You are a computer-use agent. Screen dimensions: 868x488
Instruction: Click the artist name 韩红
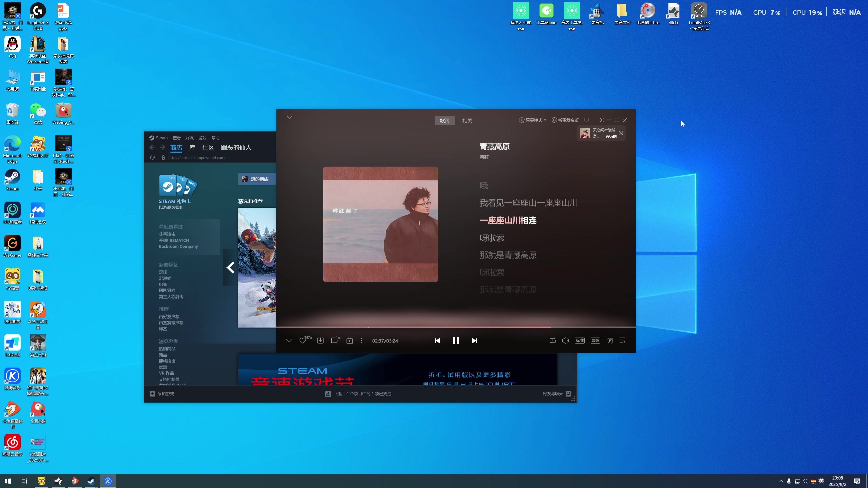484,157
